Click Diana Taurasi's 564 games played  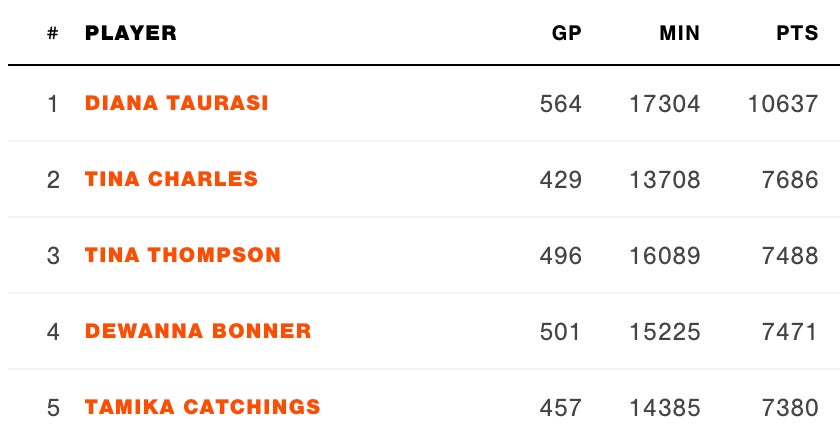pyautogui.click(x=559, y=104)
